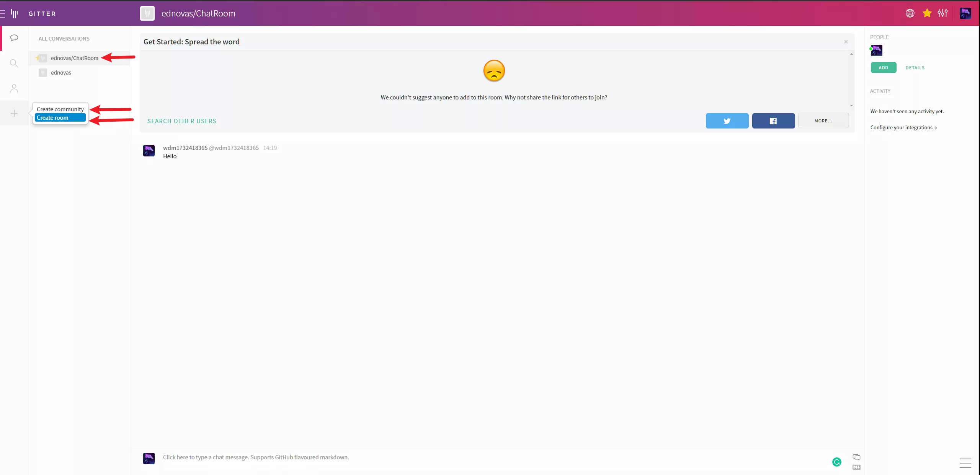The height and width of the screenshot is (475, 980).
Task: Open the user avatar menu at top-right
Action: tap(965, 13)
